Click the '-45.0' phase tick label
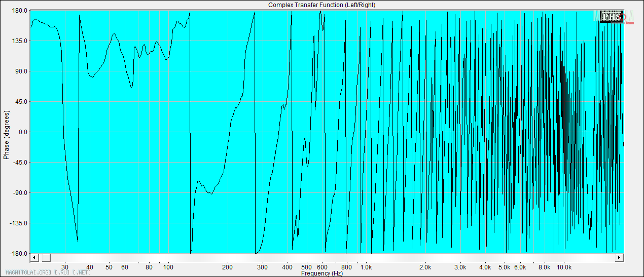The height and width of the screenshot is (277, 644). click(x=20, y=163)
